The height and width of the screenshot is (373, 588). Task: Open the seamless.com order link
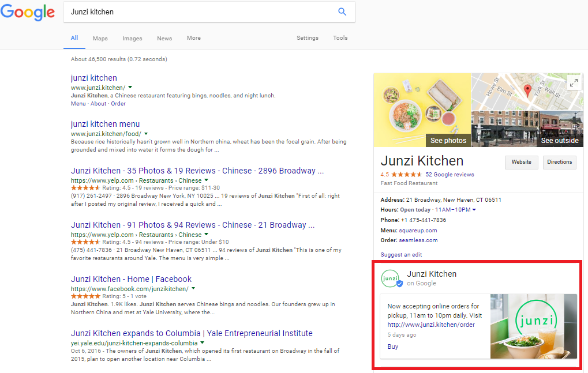418,240
